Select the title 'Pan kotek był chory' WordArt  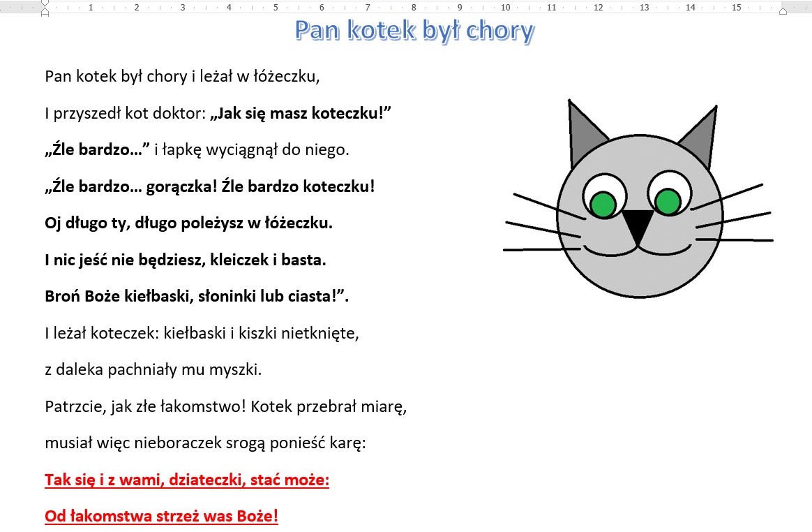(414, 31)
